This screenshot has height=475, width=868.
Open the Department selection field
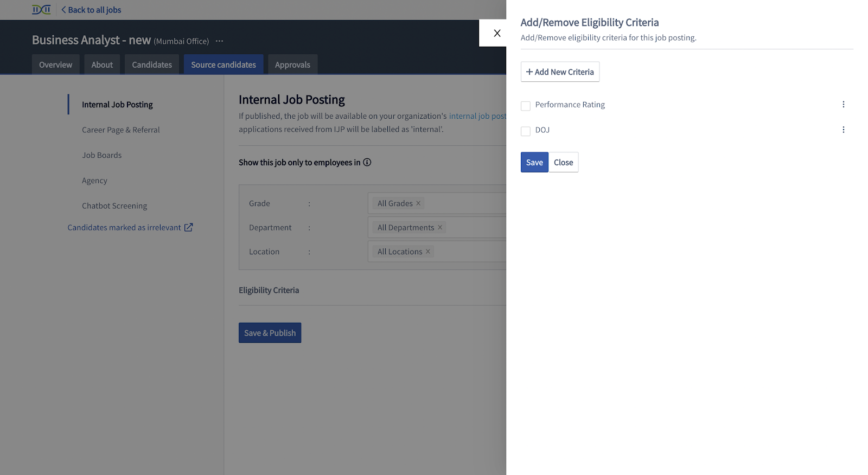click(437, 227)
